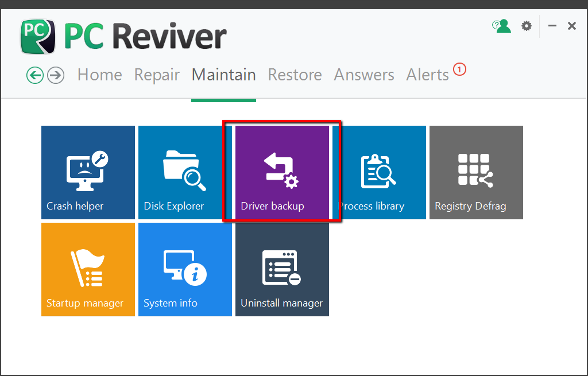This screenshot has width=588, height=376.
Task: View the System info tile
Action: (185, 270)
